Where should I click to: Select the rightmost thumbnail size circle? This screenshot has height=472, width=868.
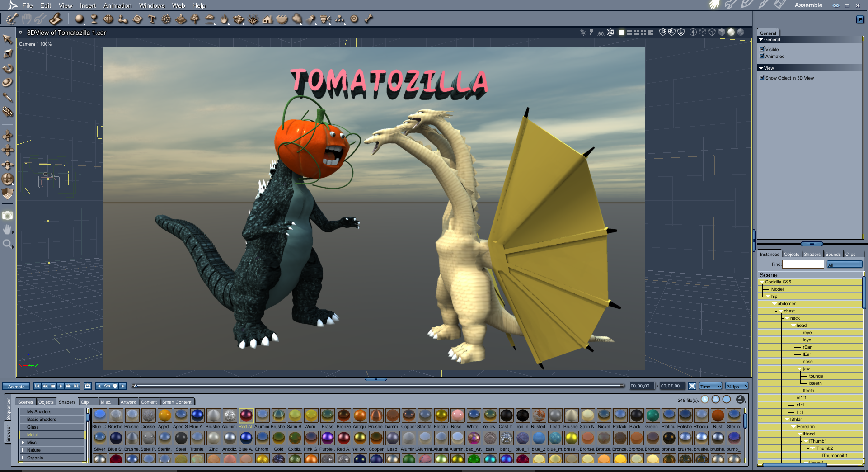727,399
